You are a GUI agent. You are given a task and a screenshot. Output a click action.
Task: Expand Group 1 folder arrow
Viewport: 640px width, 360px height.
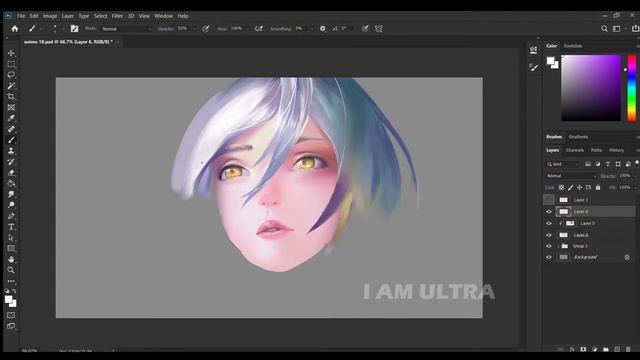coord(558,246)
